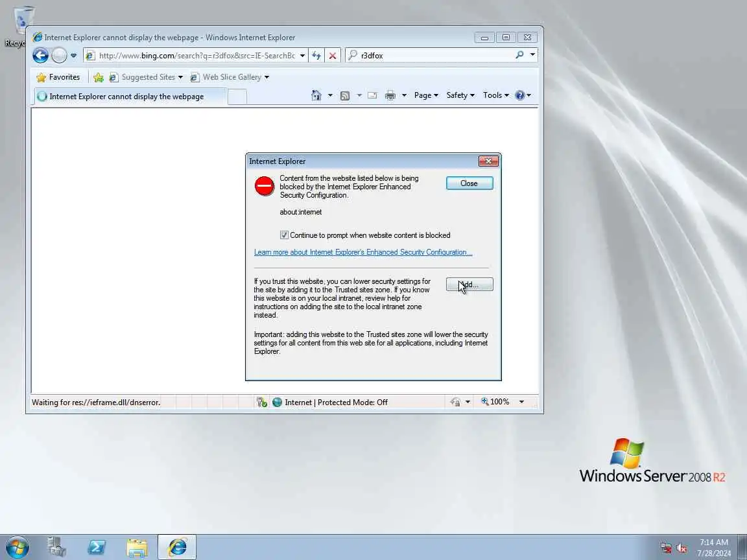Expand the Home button dropdown arrow

pyautogui.click(x=330, y=95)
